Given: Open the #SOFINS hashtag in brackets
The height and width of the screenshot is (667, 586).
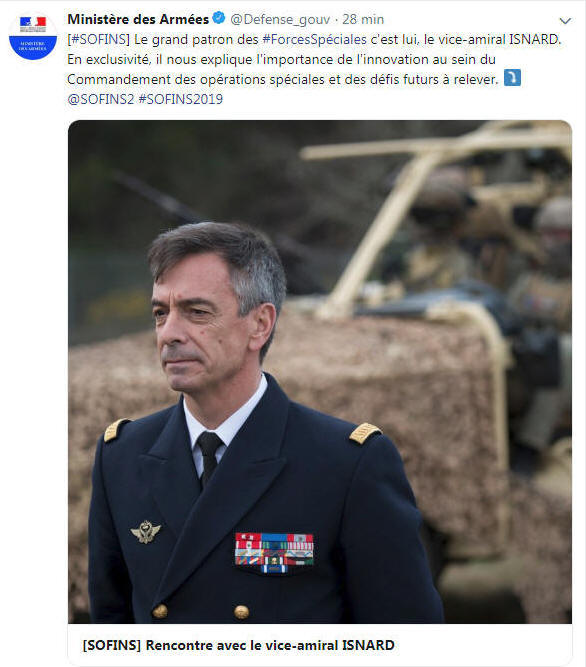Looking at the screenshot, I should click(98, 40).
